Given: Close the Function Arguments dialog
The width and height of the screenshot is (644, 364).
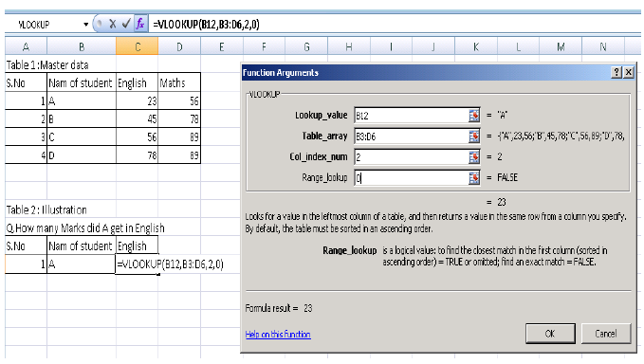Looking at the screenshot, I should (x=629, y=73).
